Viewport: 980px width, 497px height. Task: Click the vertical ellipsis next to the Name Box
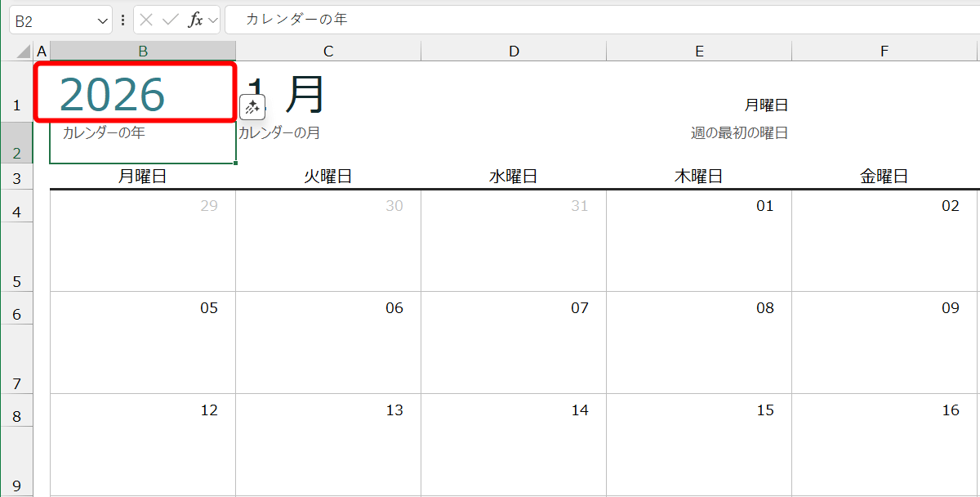tap(122, 19)
